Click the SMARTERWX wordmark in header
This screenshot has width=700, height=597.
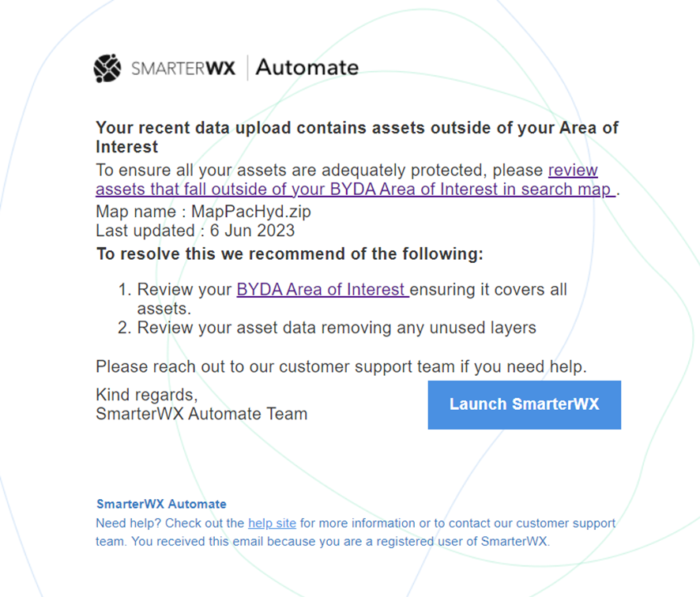(183, 69)
